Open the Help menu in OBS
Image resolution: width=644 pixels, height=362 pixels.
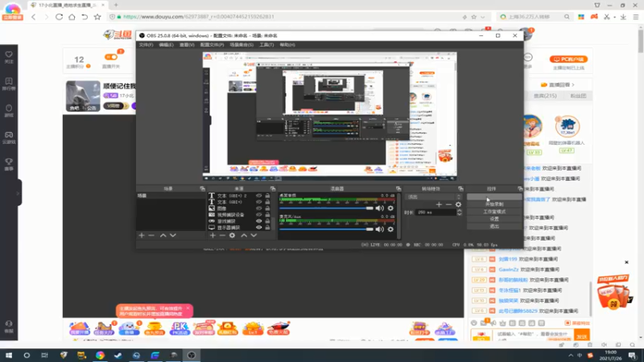[287, 45]
